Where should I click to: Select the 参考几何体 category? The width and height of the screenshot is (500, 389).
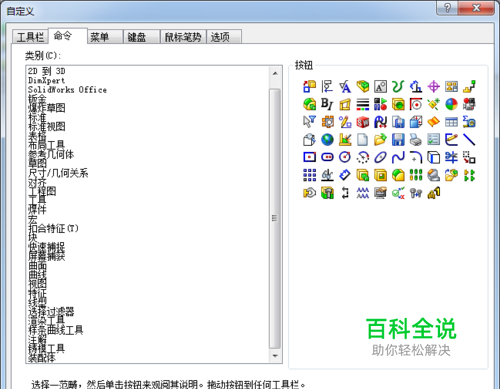point(51,154)
